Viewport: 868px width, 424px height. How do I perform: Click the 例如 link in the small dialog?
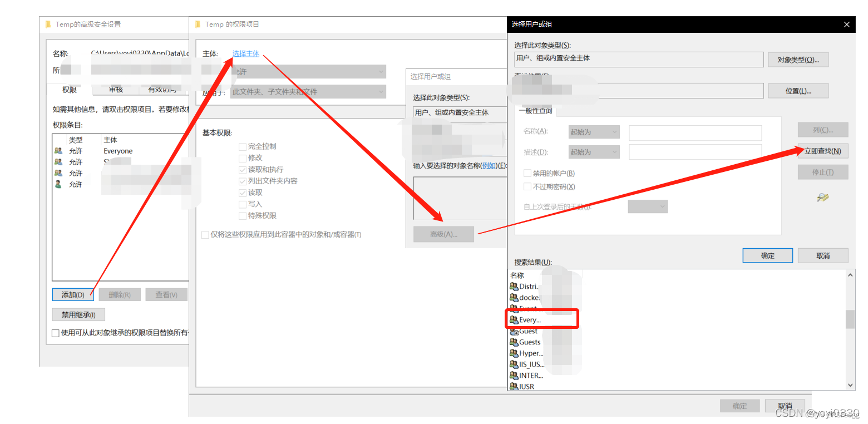click(489, 165)
